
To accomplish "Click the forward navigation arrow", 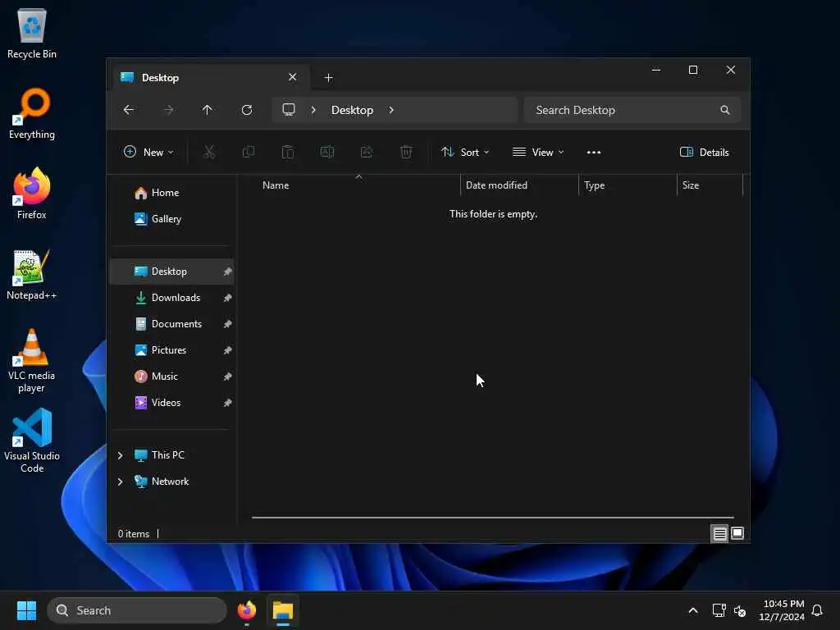I will (x=168, y=110).
